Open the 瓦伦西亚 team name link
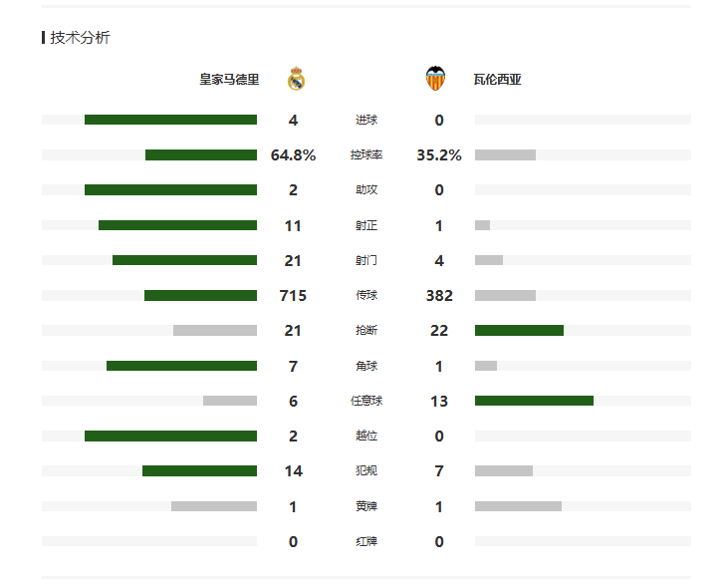 pyautogui.click(x=498, y=80)
